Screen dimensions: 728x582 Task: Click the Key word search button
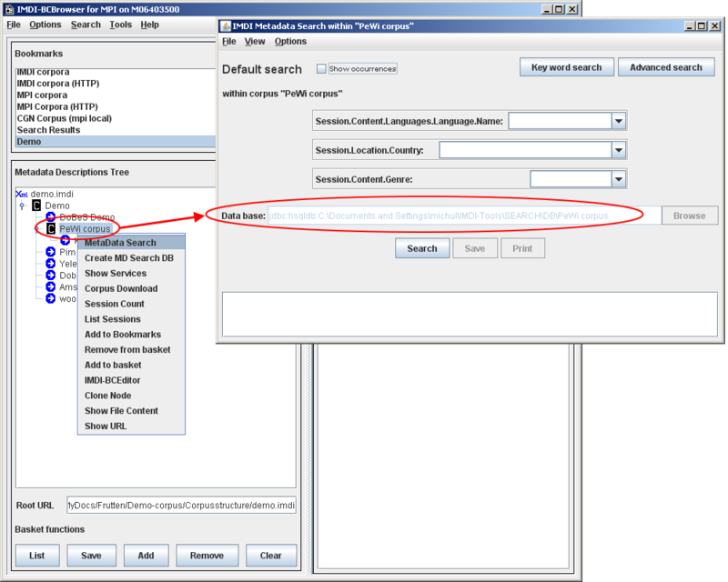(x=566, y=66)
